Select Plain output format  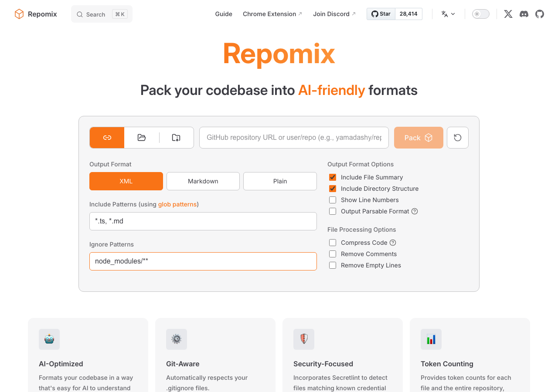280,181
